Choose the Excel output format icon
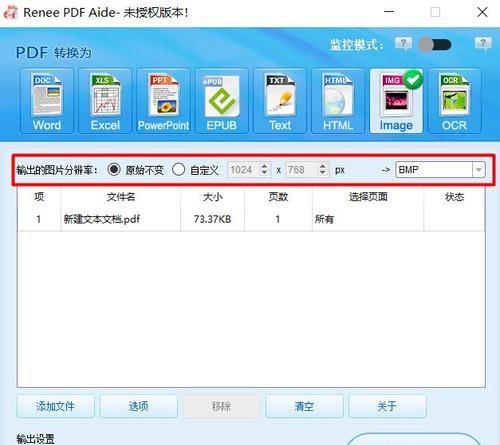Screen dimensions: 500x445 coord(105,101)
